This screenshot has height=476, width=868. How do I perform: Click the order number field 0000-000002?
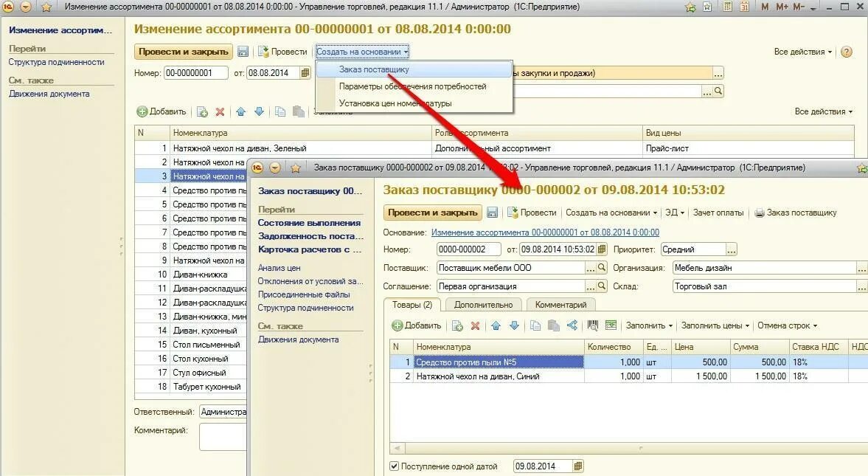(x=468, y=249)
